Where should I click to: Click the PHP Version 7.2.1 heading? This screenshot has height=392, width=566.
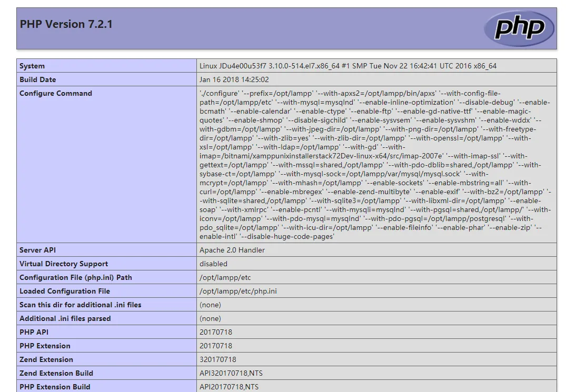click(x=66, y=24)
